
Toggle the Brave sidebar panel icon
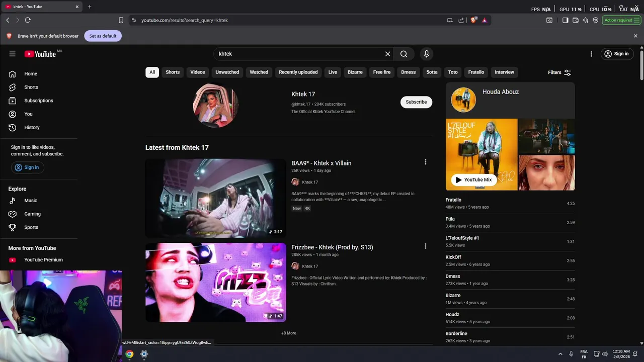click(x=566, y=20)
